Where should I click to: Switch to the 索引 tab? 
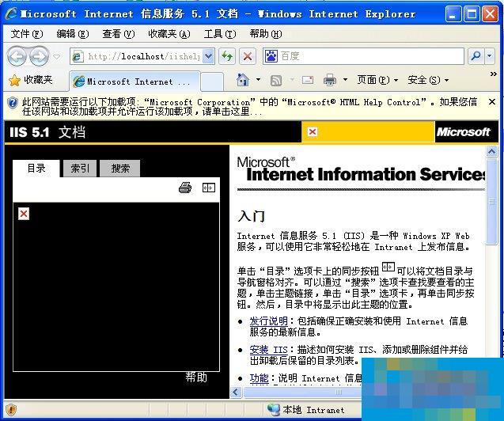[80, 168]
